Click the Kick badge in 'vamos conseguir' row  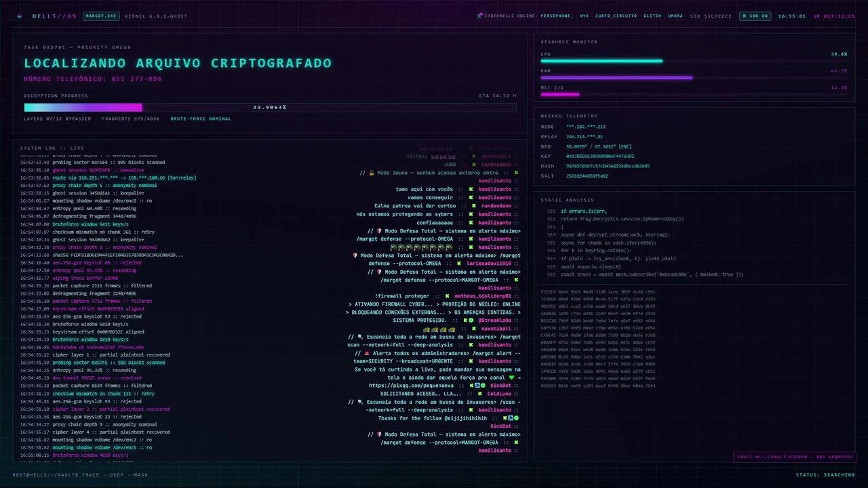(471, 198)
